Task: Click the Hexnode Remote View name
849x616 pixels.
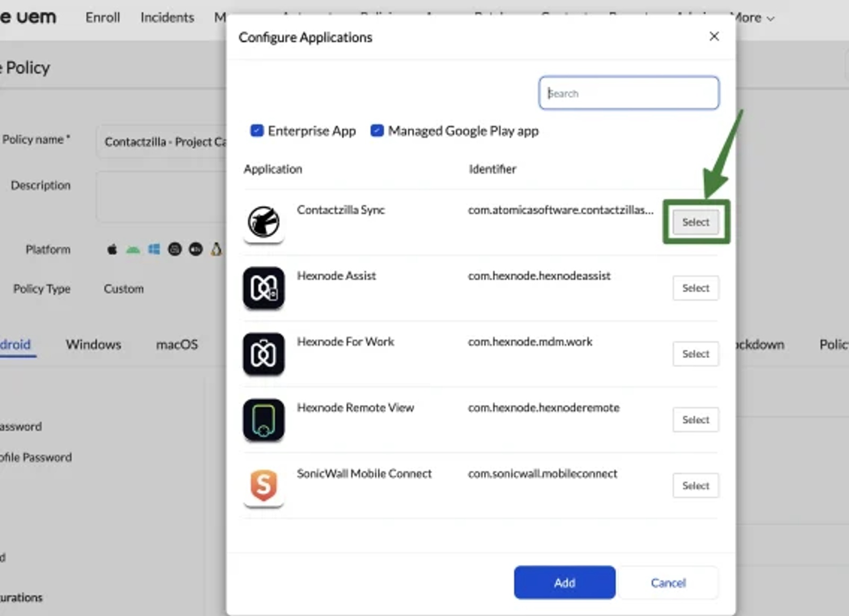Action: tap(356, 407)
